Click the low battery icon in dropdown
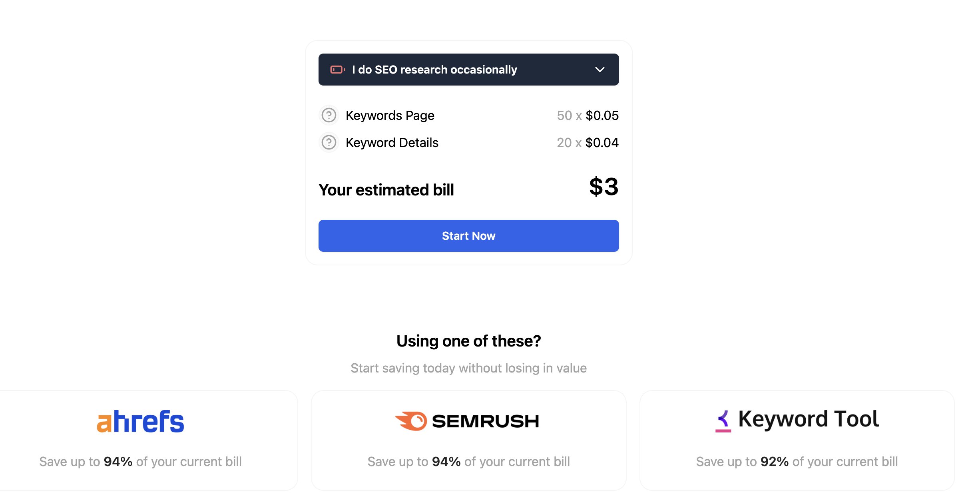 click(338, 70)
